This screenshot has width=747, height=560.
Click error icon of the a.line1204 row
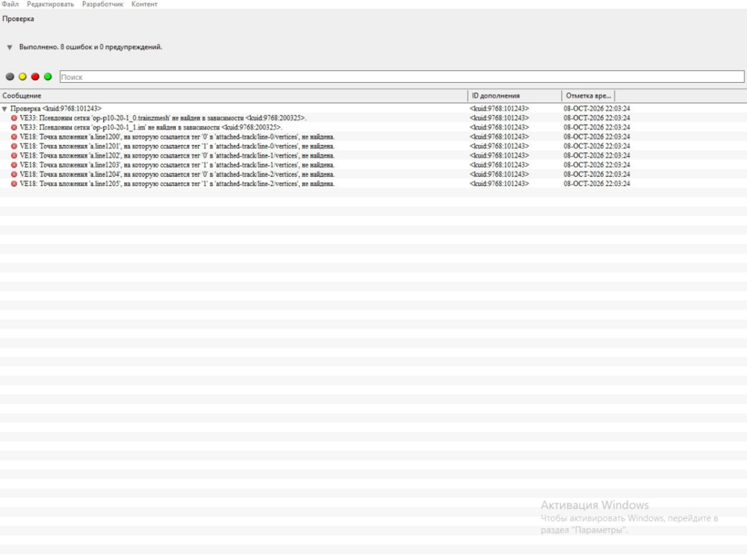click(x=13, y=175)
